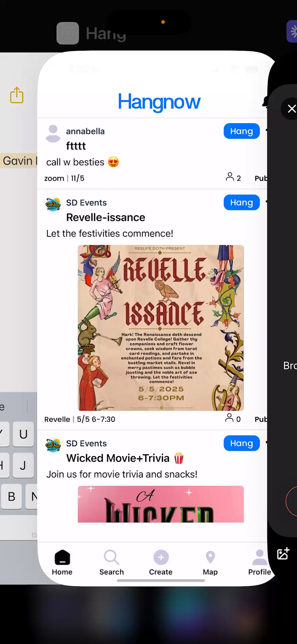This screenshot has width=297, height=644.
Task: Open annabella's username link
Action: pyautogui.click(x=85, y=131)
